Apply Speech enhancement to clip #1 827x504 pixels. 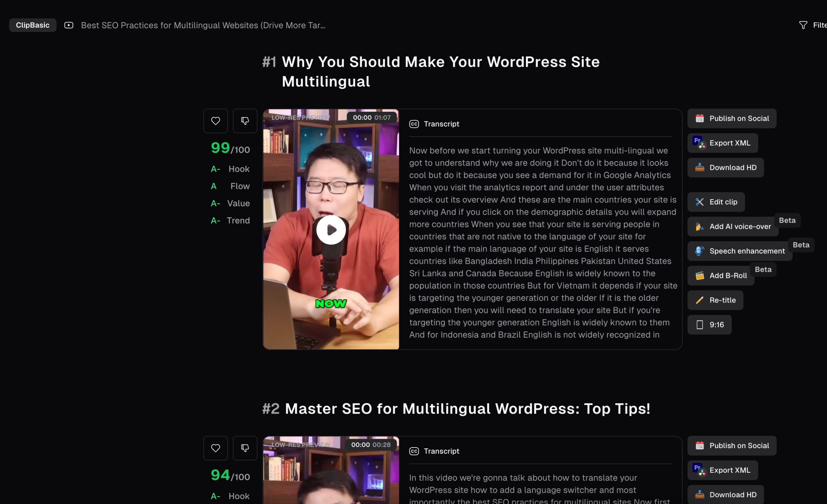click(740, 251)
